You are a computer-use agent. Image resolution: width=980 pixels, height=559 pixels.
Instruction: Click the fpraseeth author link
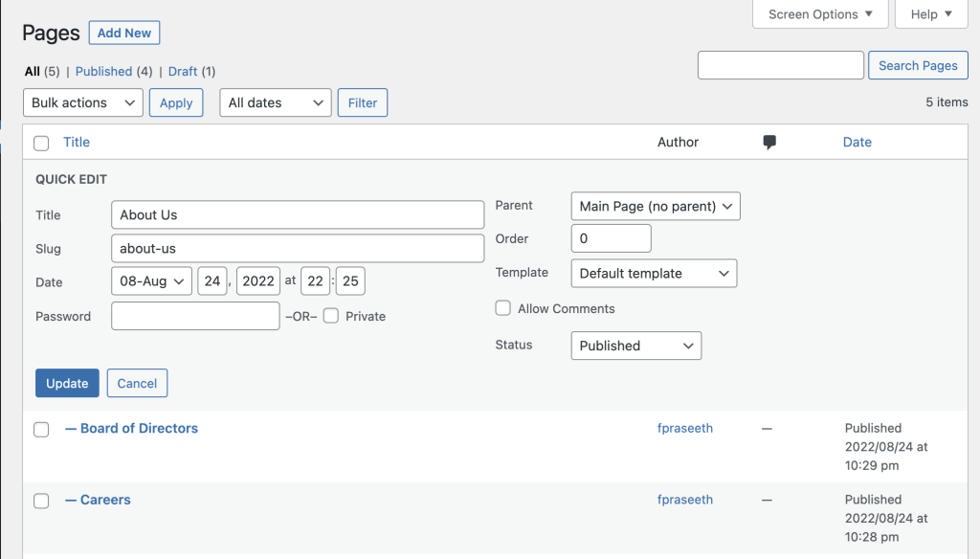(x=685, y=429)
